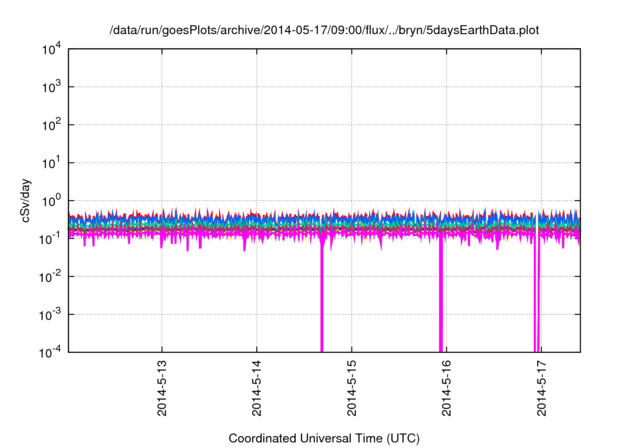Click the plot title file path text
The image size is (640, 448).
click(x=324, y=30)
